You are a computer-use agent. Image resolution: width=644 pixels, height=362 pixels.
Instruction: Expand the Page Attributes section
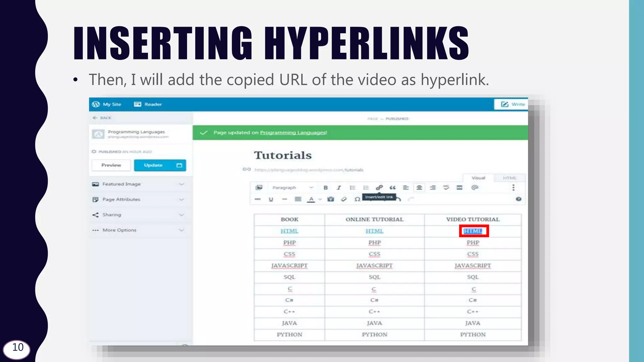[140, 200]
